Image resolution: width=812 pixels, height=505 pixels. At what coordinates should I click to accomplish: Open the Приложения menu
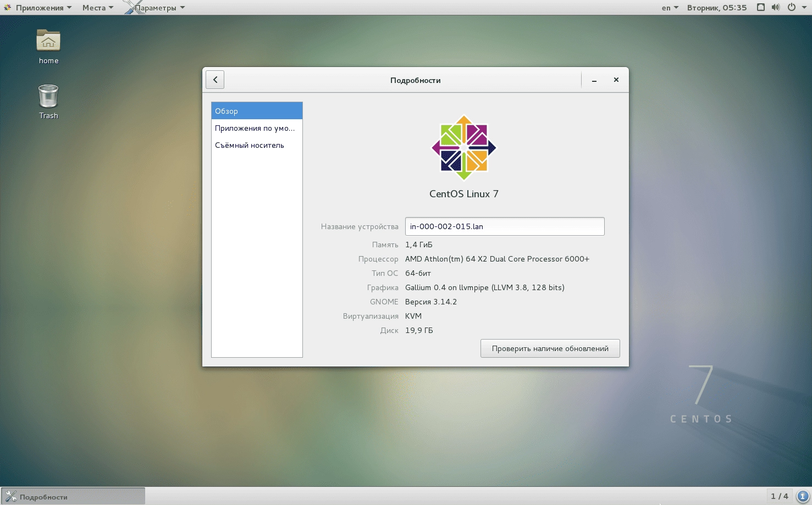38,8
